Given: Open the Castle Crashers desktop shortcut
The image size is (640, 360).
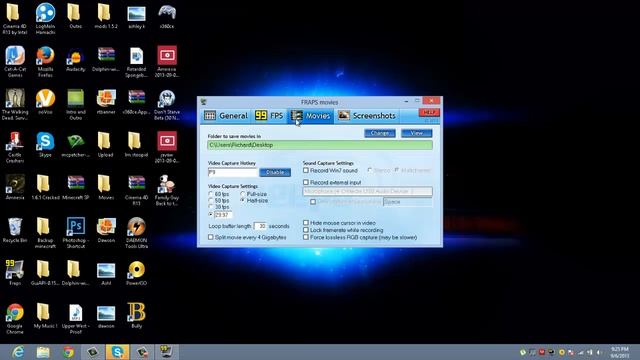Looking at the screenshot, I should pyautogui.click(x=15, y=147).
